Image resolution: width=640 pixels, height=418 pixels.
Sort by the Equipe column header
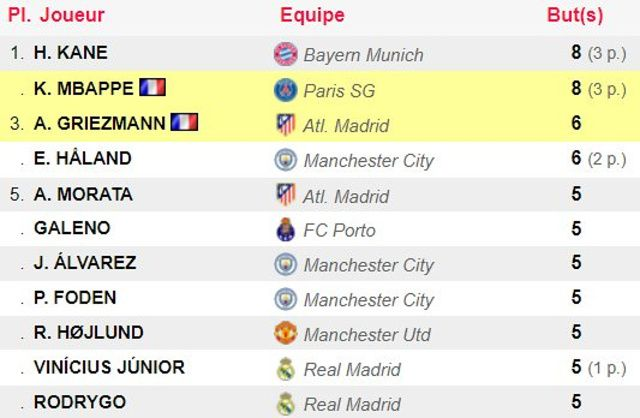pos(312,15)
